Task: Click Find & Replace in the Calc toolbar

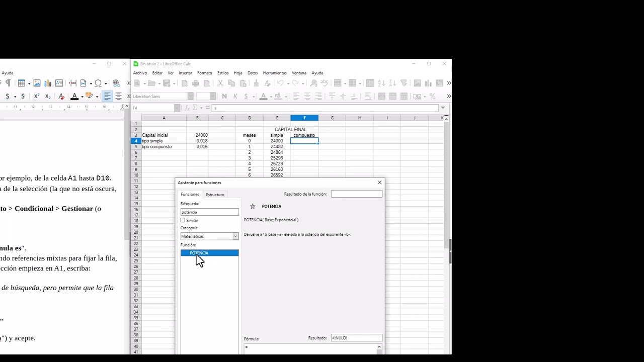Action: pos(313,83)
